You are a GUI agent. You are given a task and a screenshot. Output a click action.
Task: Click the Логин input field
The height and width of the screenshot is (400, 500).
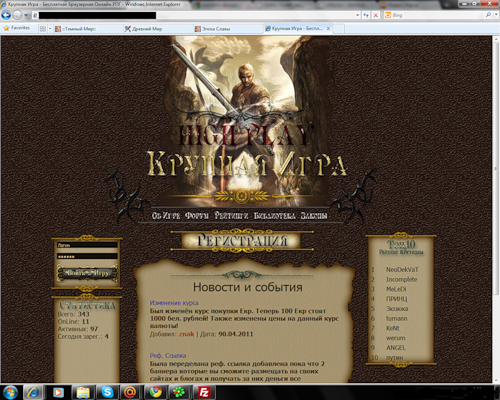[87, 245]
